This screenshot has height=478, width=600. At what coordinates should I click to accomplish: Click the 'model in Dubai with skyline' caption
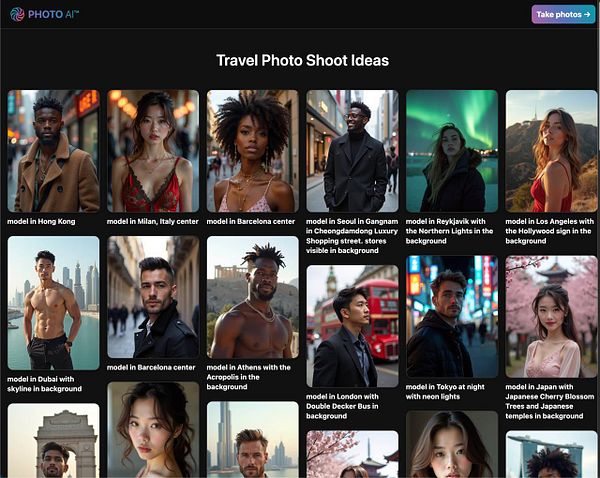44,384
